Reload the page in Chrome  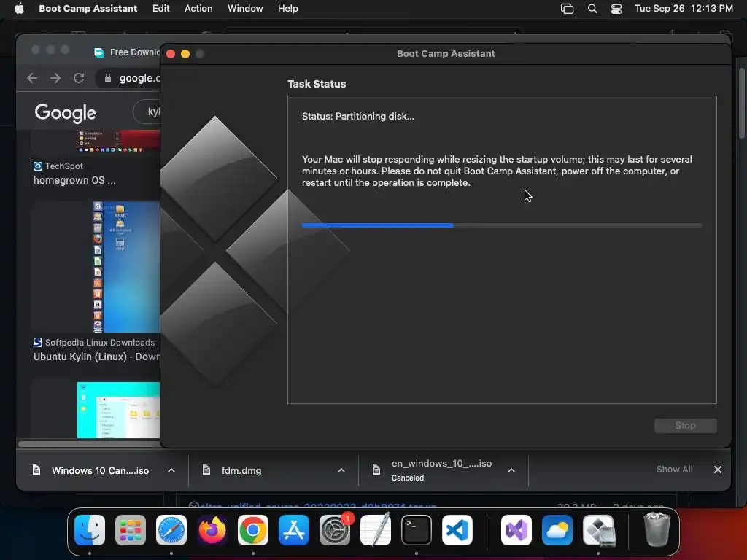[x=79, y=78]
